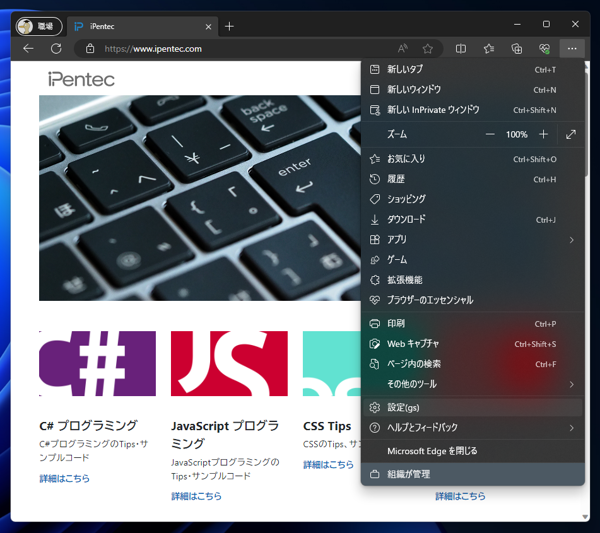Screen dimensions: 600x533
Task: Click the JS red thumbnail
Action: tap(229, 363)
